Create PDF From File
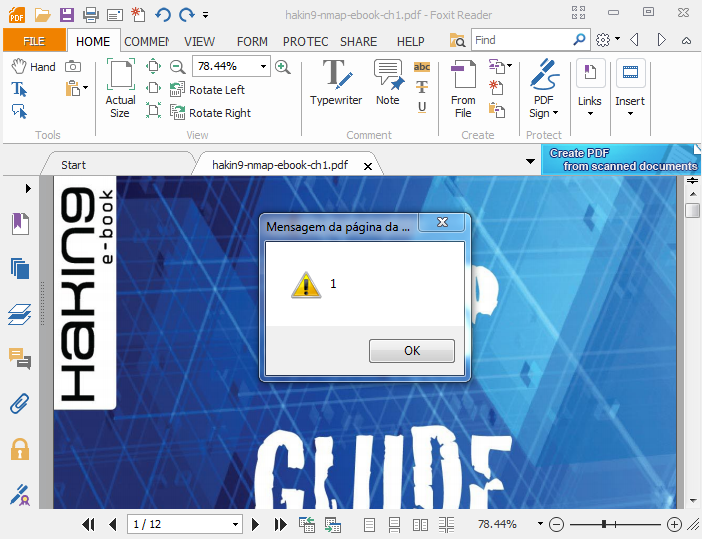 [463, 88]
